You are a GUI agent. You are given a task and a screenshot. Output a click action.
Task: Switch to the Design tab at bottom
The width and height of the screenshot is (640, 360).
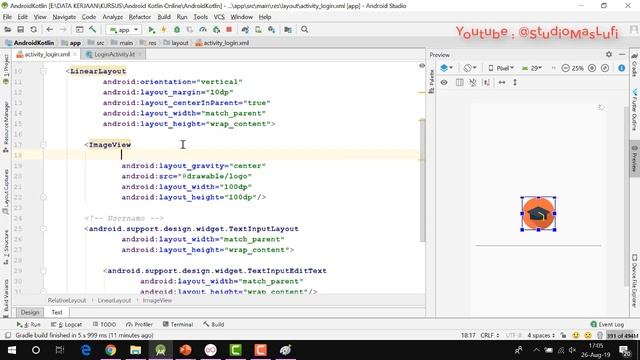[x=30, y=312]
